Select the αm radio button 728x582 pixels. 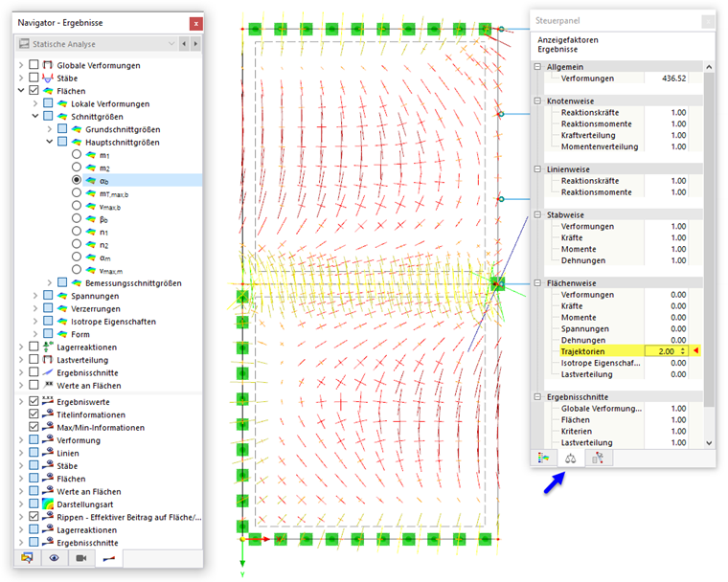tap(77, 257)
